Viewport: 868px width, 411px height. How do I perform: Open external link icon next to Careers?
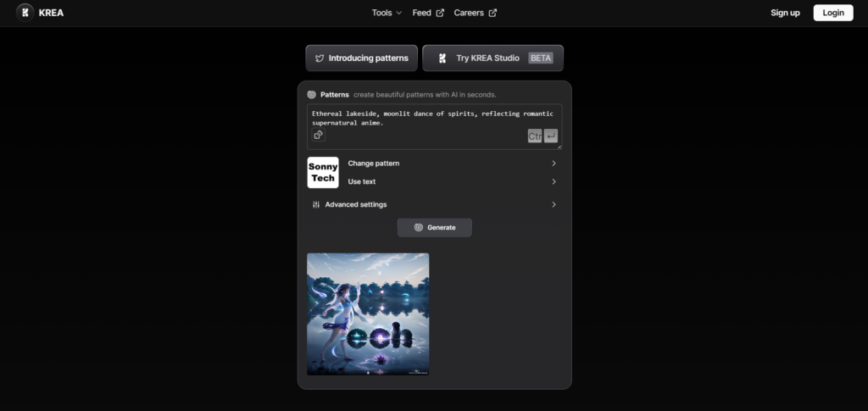point(492,13)
